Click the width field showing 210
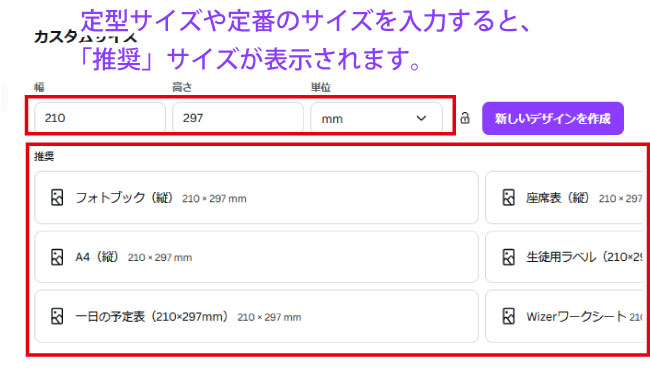The width and height of the screenshot is (650, 384). pyautogui.click(x=100, y=118)
